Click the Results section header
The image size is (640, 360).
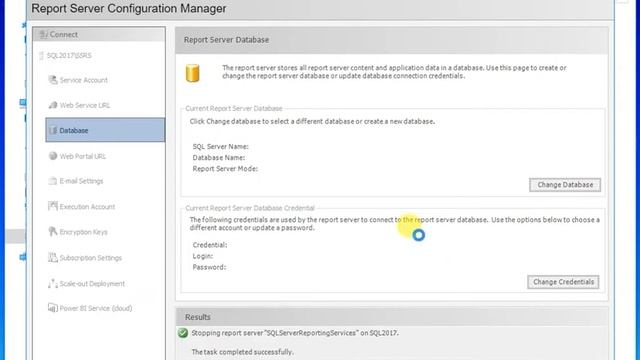click(x=198, y=317)
